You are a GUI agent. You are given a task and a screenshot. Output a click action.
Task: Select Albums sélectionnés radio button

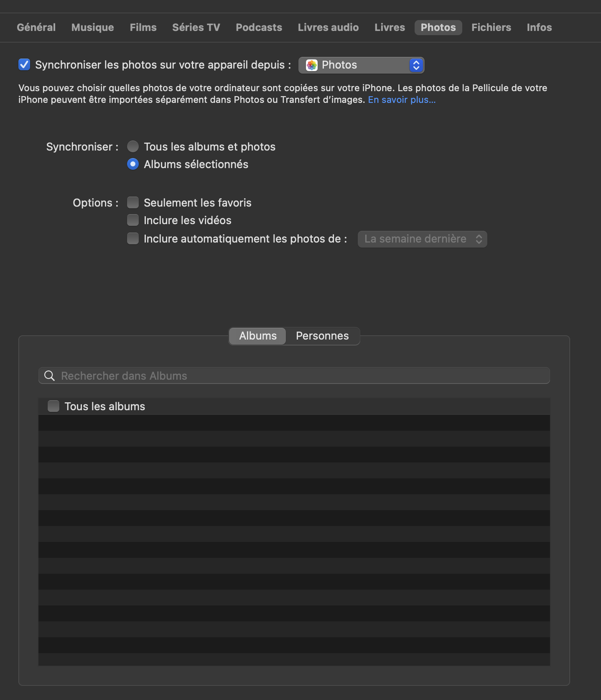click(133, 164)
